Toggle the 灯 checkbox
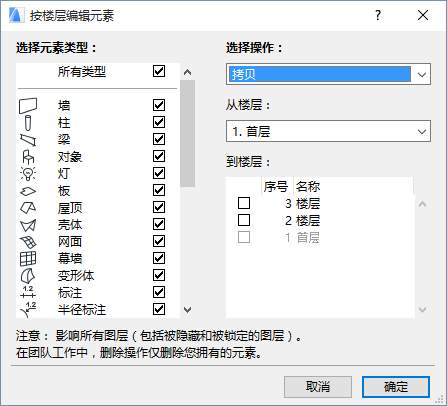This screenshot has height=406, width=447. (x=159, y=173)
